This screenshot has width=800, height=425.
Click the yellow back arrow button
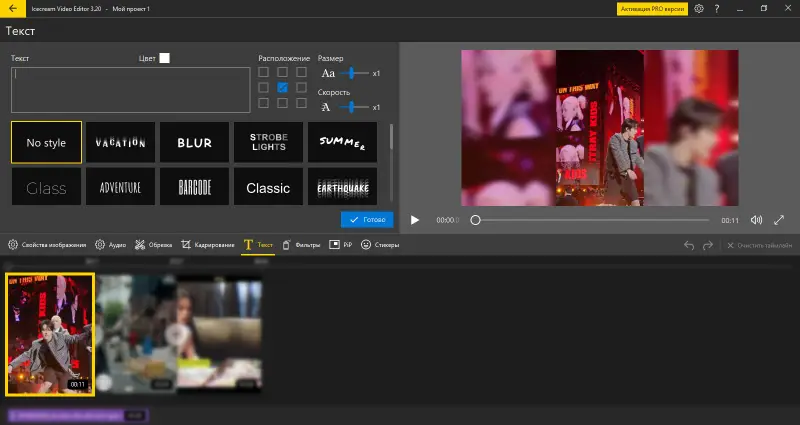click(11, 9)
